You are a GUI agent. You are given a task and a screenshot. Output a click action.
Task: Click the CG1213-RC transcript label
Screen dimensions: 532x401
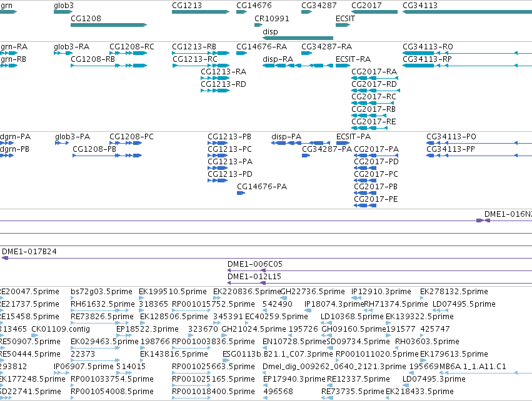195,59
